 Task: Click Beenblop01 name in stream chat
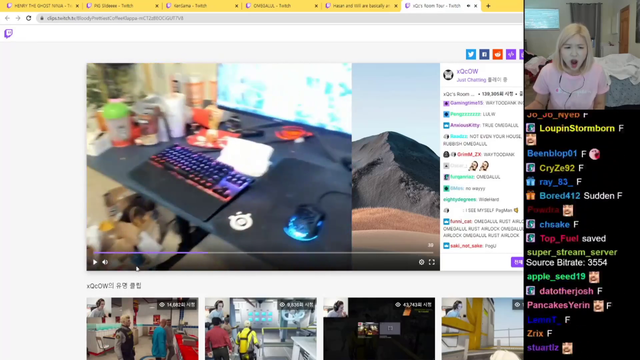552,153
